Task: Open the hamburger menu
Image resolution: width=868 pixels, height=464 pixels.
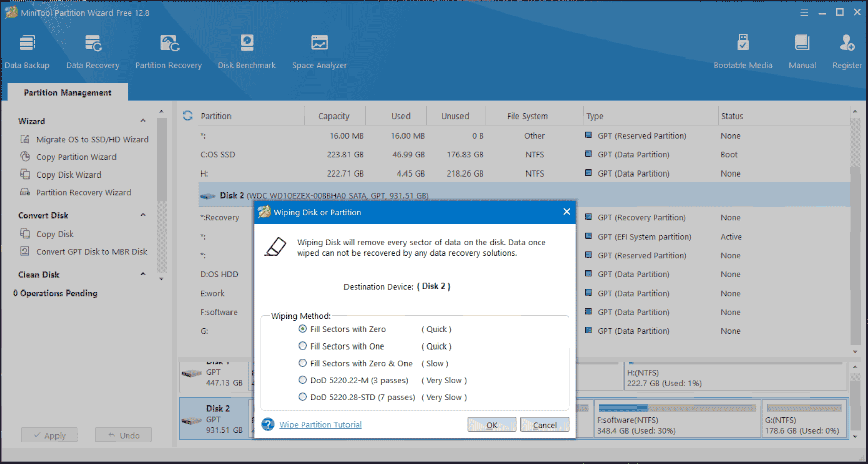Action: pos(804,12)
